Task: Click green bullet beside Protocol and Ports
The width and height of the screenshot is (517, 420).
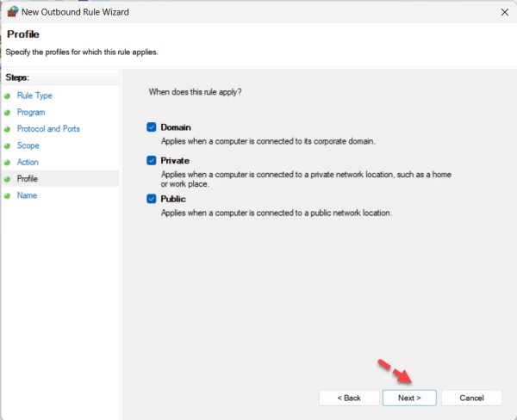Action: pyautogui.click(x=8, y=129)
